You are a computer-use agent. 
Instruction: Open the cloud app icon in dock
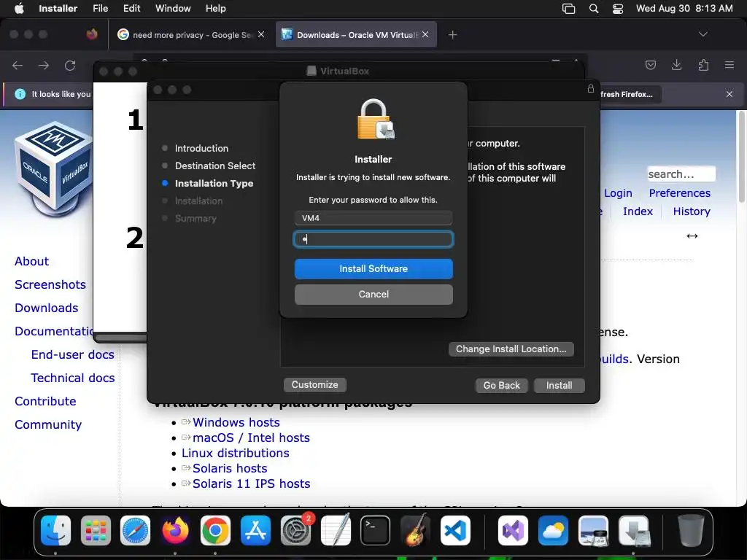coord(553,531)
